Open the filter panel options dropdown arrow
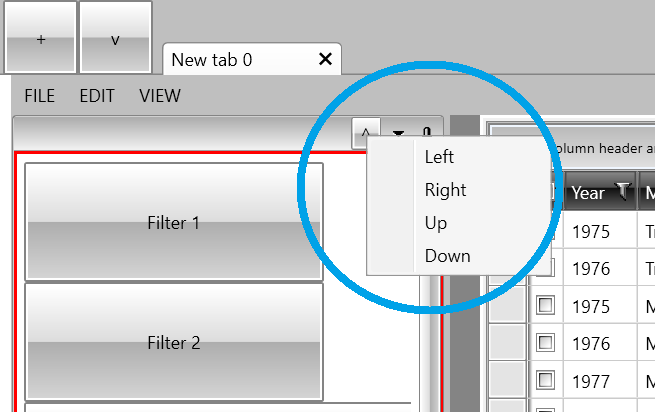 click(399, 133)
